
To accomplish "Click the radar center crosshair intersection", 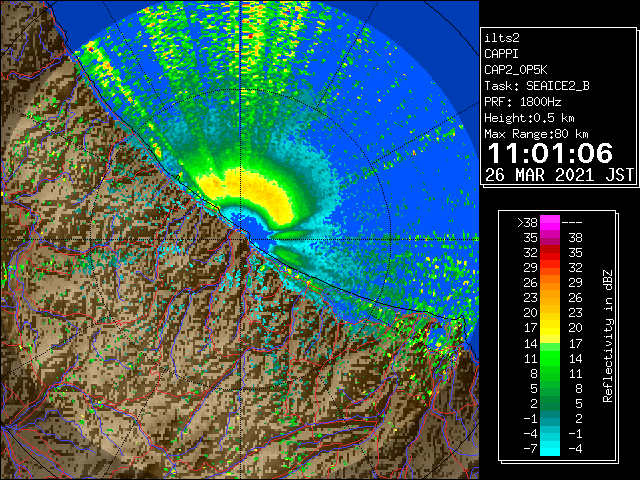I will [x=240, y=240].
